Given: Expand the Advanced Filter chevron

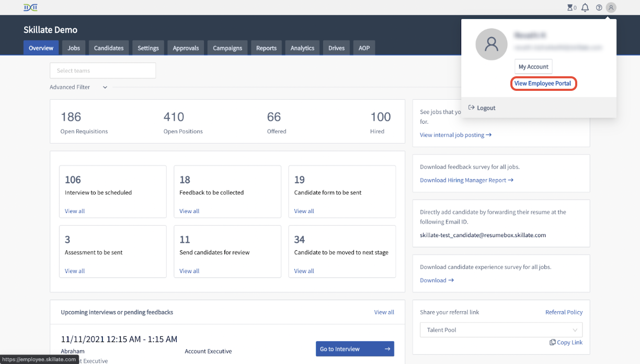Looking at the screenshot, I should tap(105, 87).
